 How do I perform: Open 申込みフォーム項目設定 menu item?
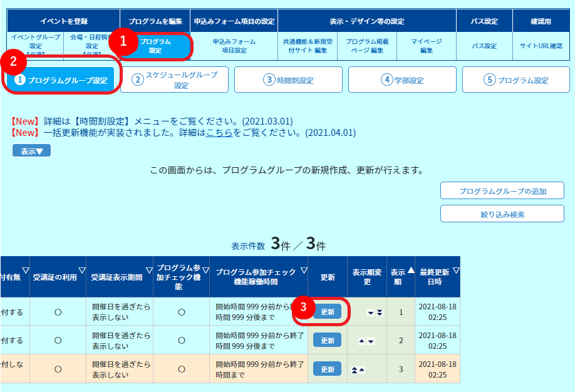click(x=234, y=46)
